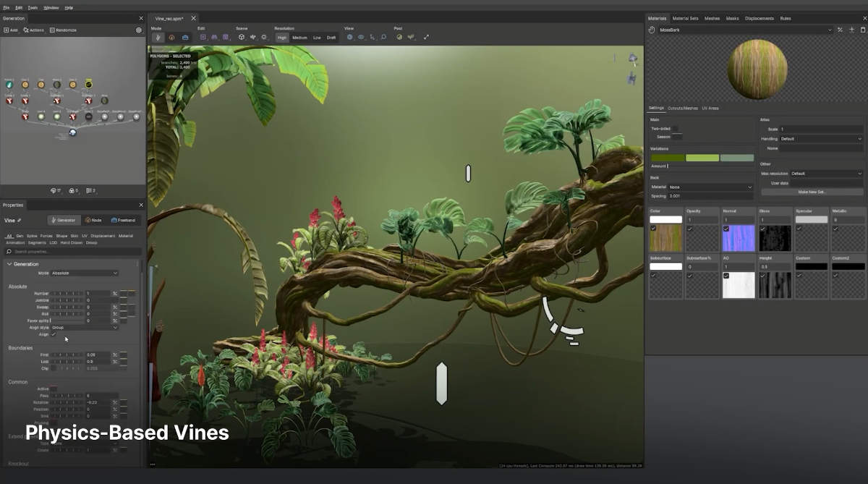868x484 pixels.
Task: Open the Back Material None dropdown
Action: 710,187
